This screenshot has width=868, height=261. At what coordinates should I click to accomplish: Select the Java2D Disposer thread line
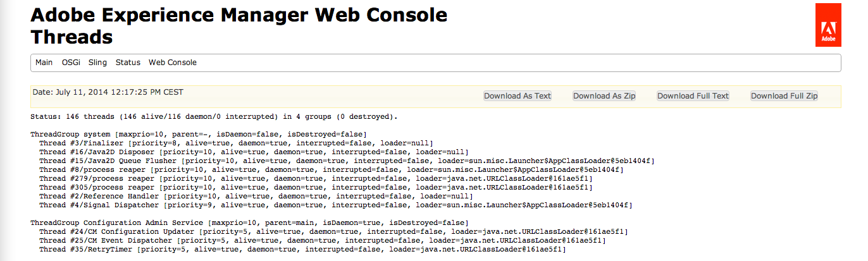253,152
